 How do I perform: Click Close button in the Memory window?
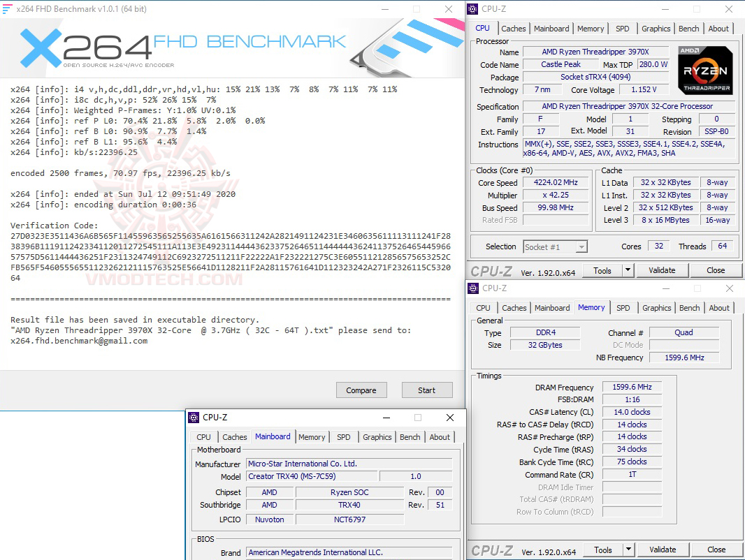coord(716,550)
